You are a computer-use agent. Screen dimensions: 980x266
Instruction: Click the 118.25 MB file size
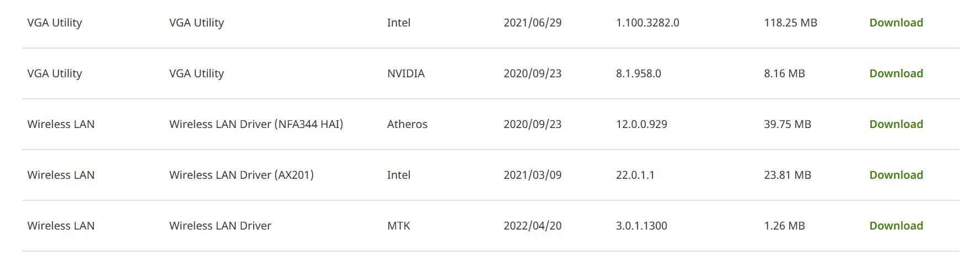pos(790,23)
